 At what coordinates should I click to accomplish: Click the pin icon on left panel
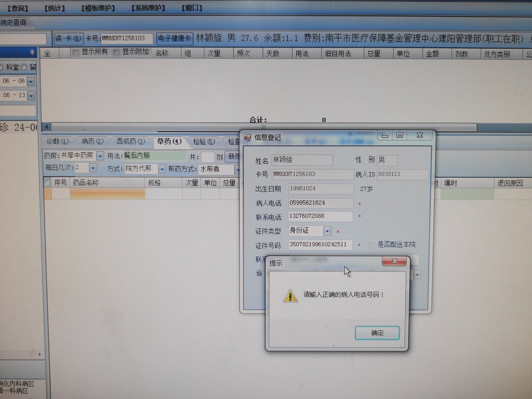32,52
